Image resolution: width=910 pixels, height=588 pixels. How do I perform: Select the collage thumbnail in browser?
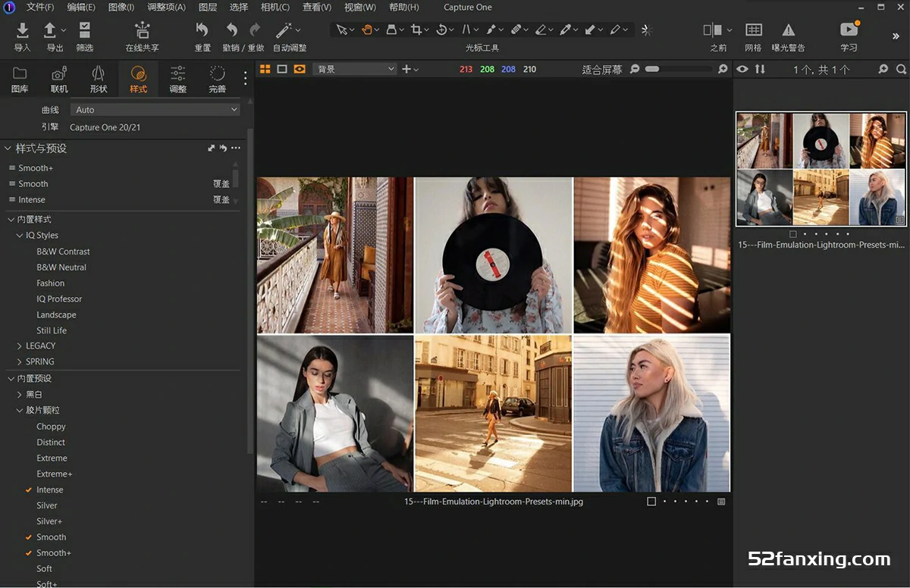(x=821, y=169)
